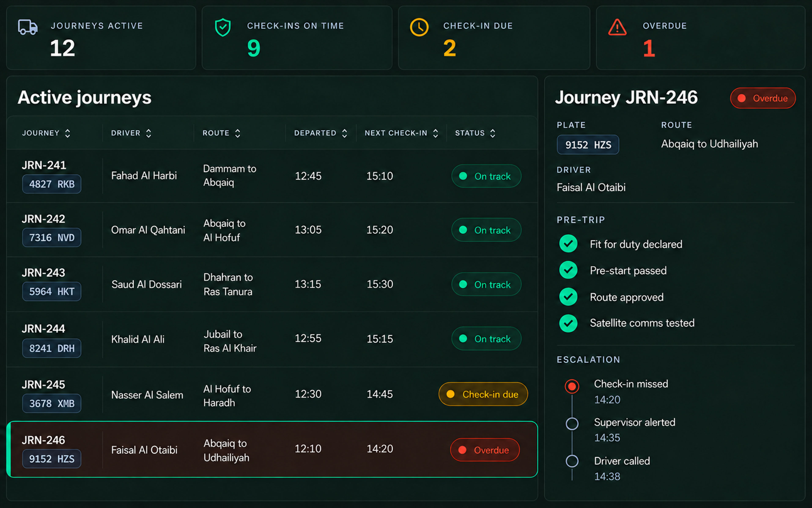
Task: Click the Overdue badge in JRN-246 row
Action: coord(485,450)
